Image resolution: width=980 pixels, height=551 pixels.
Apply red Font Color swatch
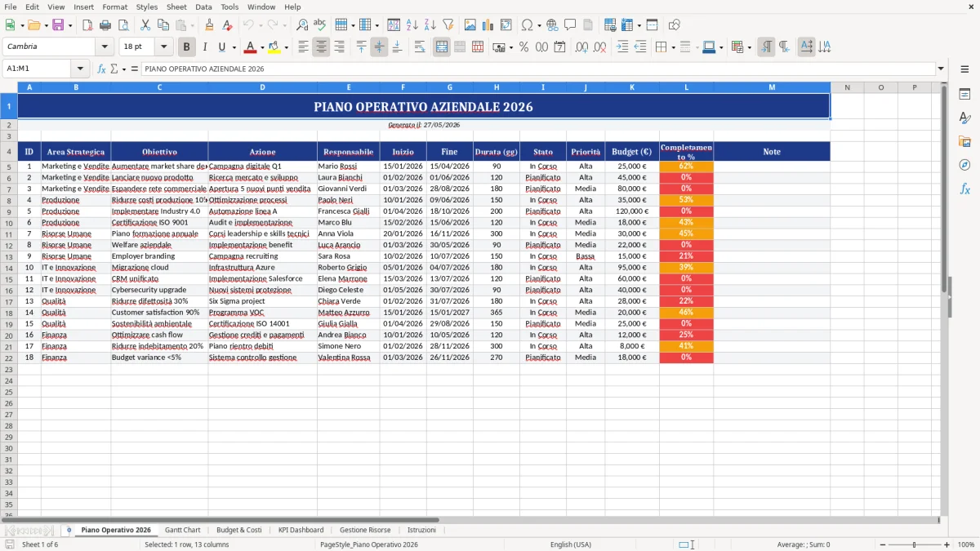(x=251, y=47)
